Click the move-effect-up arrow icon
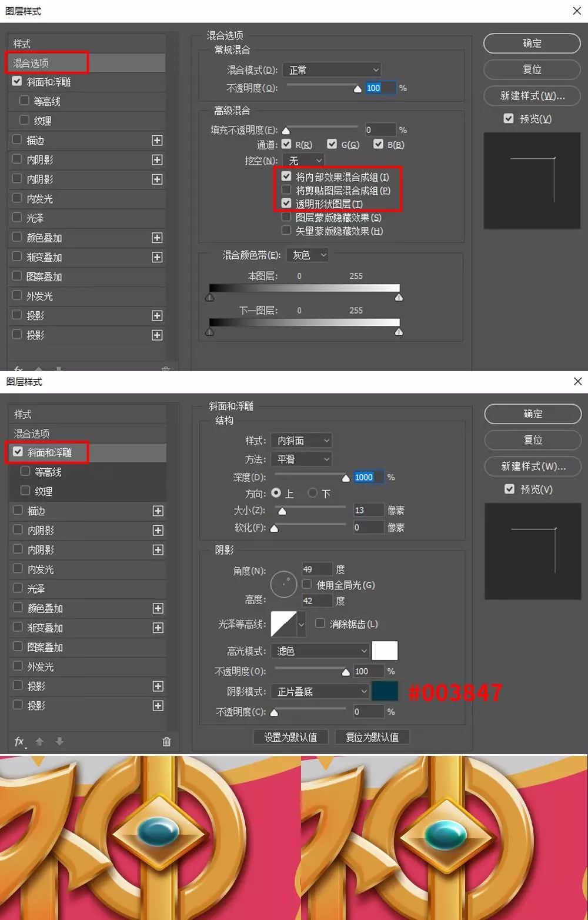588x920 pixels. tap(39, 741)
